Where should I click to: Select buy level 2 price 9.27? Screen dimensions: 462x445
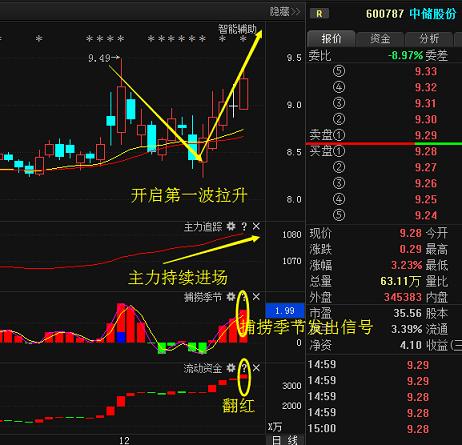tap(426, 167)
